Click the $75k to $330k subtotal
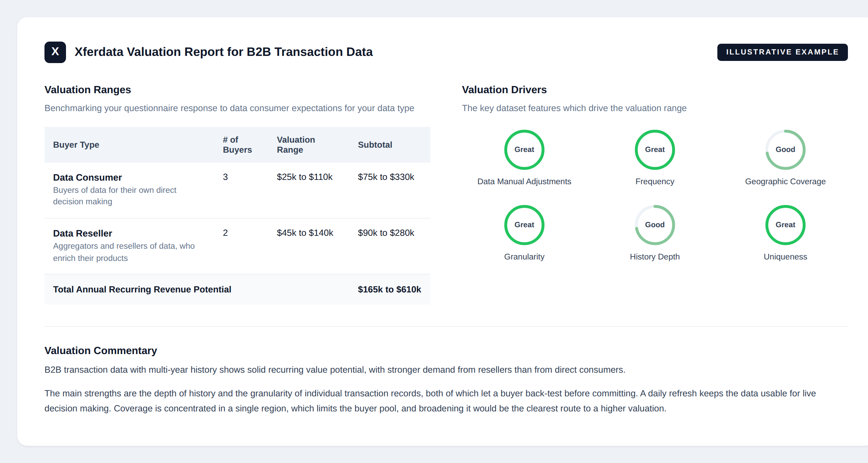This screenshot has width=868, height=463. pos(386,177)
